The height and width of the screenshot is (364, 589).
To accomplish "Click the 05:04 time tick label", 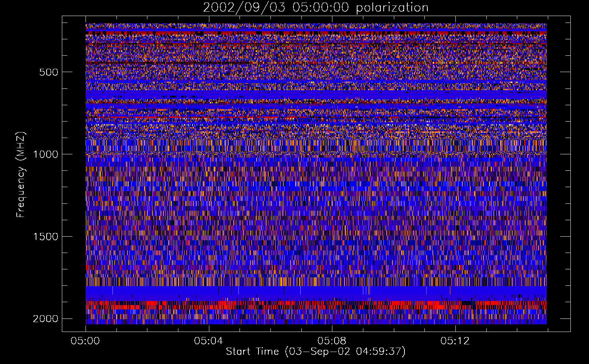I will tap(209, 341).
